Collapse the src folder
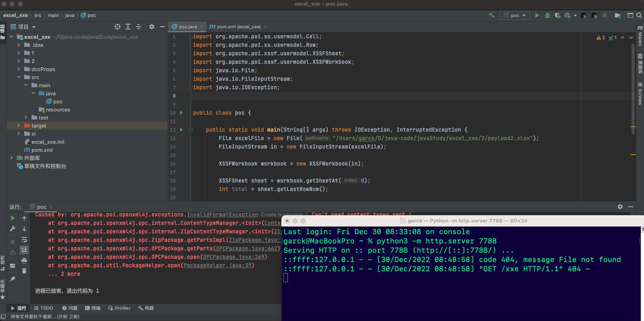This screenshot has width=644, height=321. (19, 77)
